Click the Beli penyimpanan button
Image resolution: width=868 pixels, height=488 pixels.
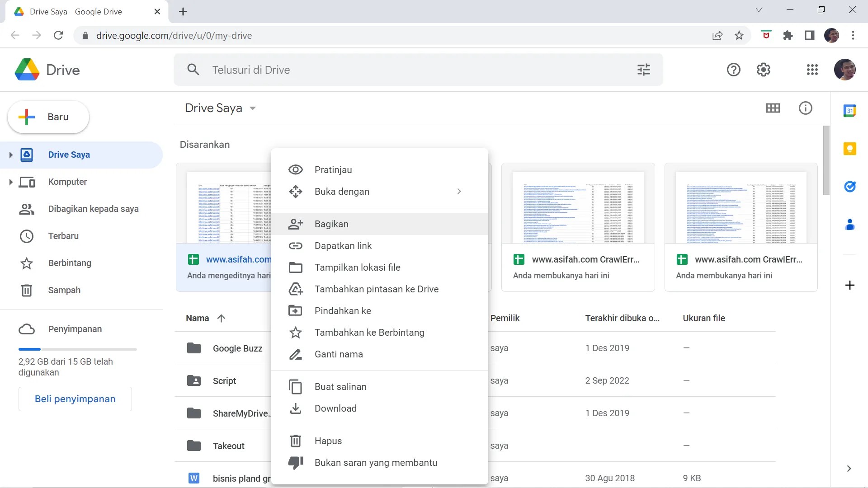click(75, 399)
